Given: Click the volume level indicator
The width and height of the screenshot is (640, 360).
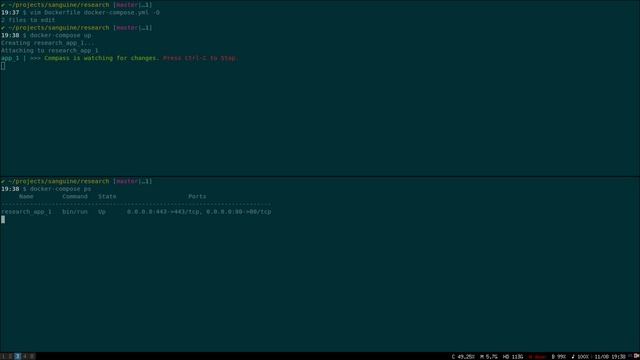Looking at the screenshot, I should pyautogui.click(x=580, y=357).
